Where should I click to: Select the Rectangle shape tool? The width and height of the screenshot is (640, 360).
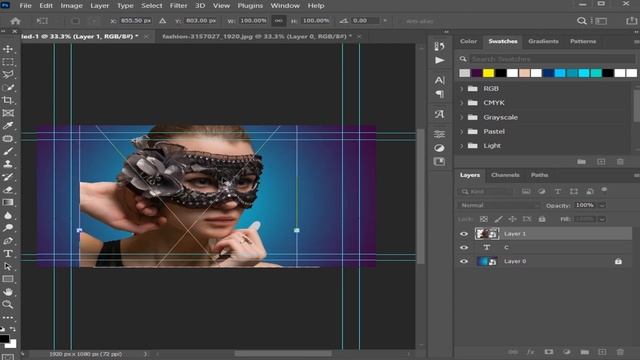point(8,279)
